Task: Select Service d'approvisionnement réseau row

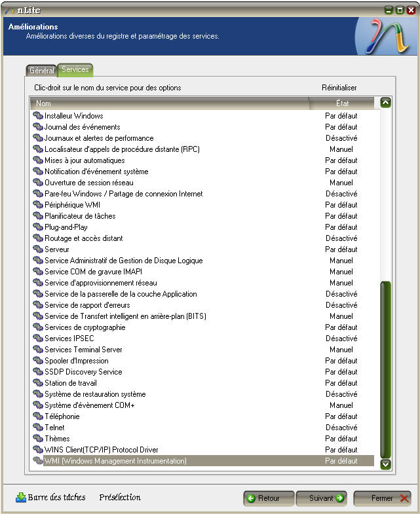Action: tap(202, 283)
